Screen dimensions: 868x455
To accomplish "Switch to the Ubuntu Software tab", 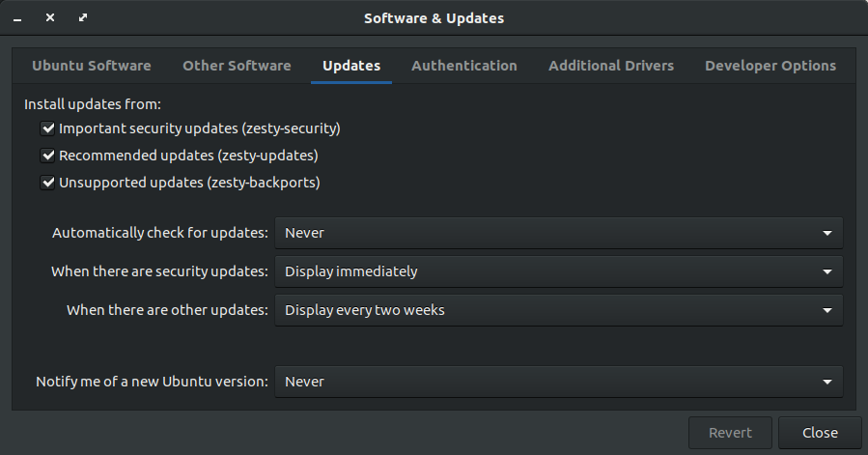I will tap(92, 66).
